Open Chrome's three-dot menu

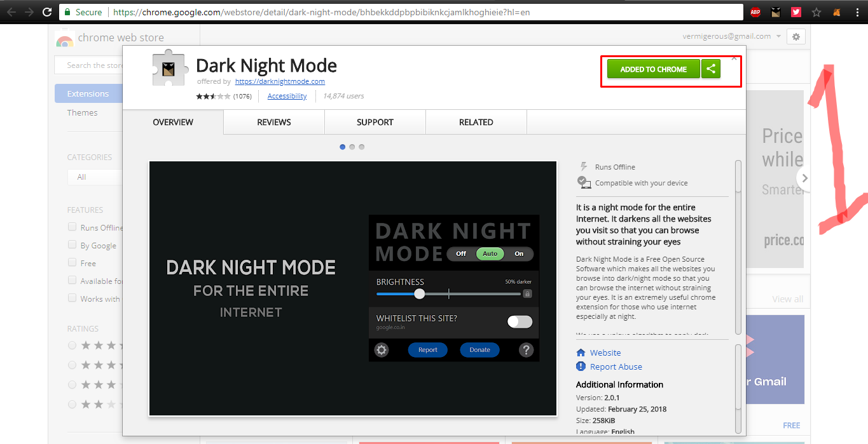(856, 12)
